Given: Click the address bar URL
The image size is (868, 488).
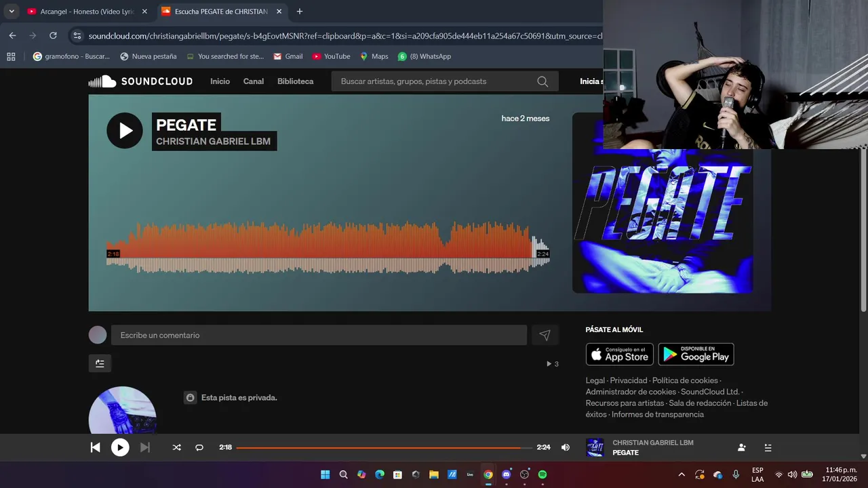Looking at the screenshot, I should [344, 36].
